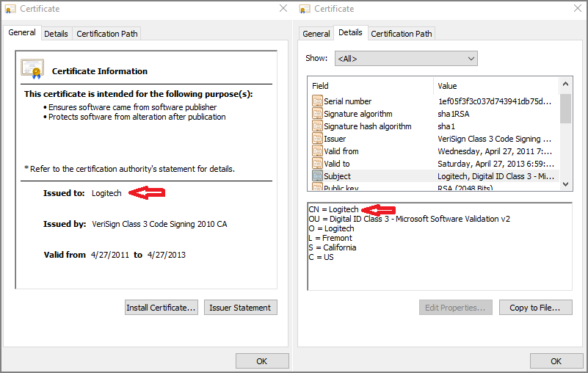
Task: Select the Valid from row label
Action: (341, 151)
